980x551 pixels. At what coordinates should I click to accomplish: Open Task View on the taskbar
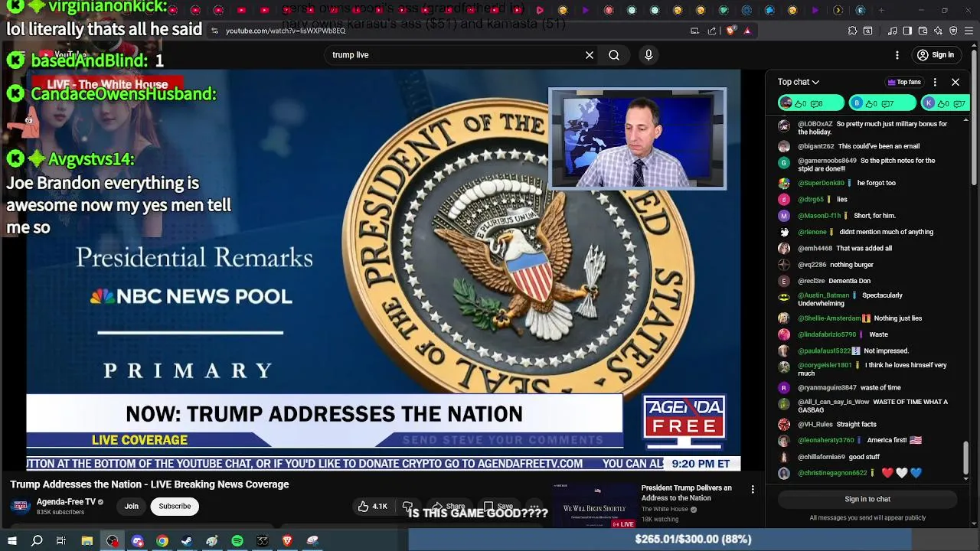61,540
